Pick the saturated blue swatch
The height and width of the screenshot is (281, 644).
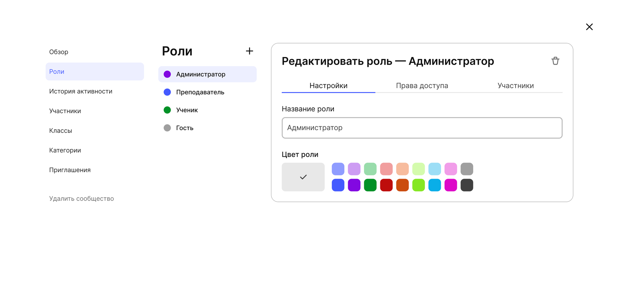tap(338, 185)
